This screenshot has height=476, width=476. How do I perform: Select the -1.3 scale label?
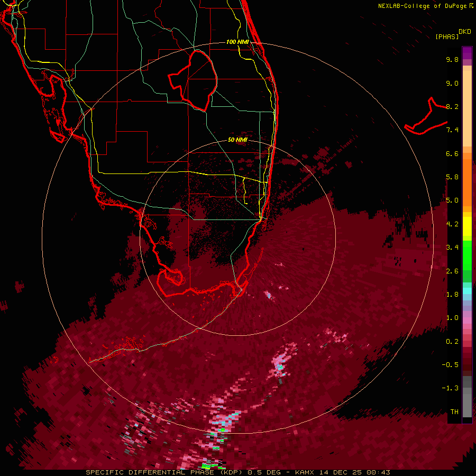click(x=450, y=388)
